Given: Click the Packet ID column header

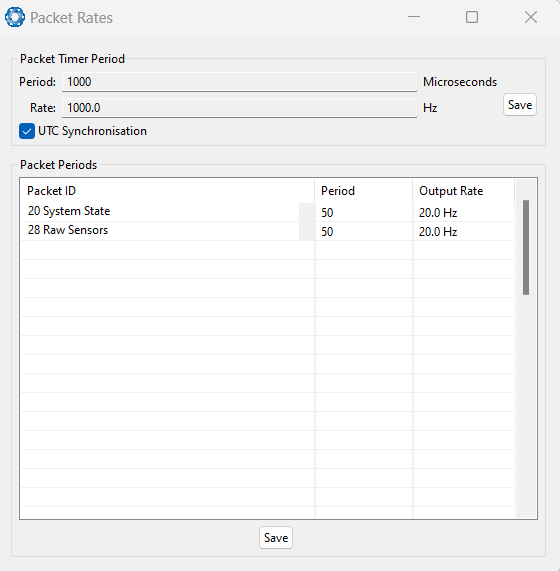Looking at the screenshot, I should click(x=167, y=191).
